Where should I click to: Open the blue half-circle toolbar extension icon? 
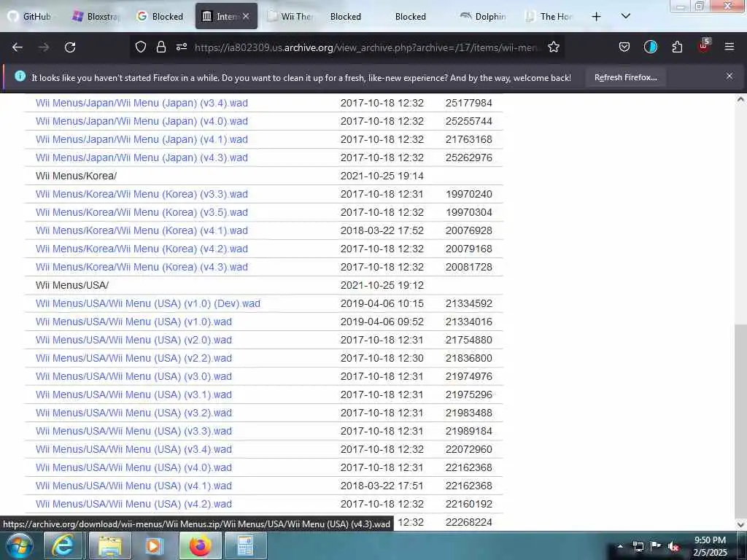650,47
